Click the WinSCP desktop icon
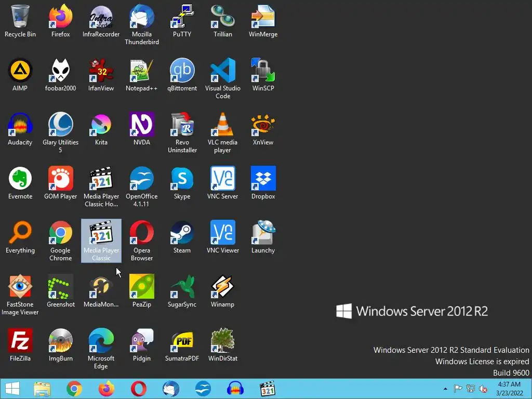 pyautogui.click(x=263, y=75)
